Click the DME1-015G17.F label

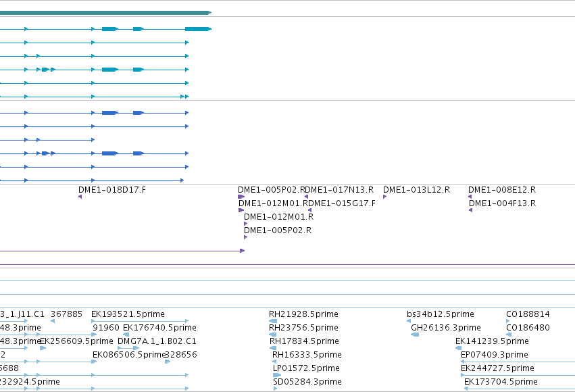tap(342, 203)
